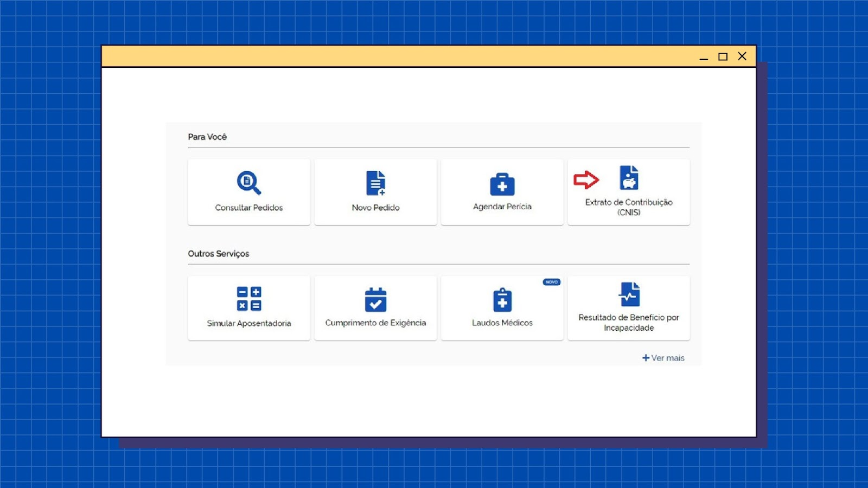The image size is (868, 488).
Task: Click the Resultado de Benefício heartbeat document icon
Action: (x=629, y=294)
